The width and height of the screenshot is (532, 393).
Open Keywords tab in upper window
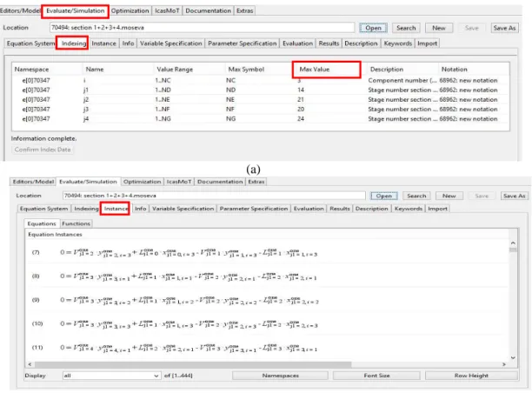click(x=397, y=43)
